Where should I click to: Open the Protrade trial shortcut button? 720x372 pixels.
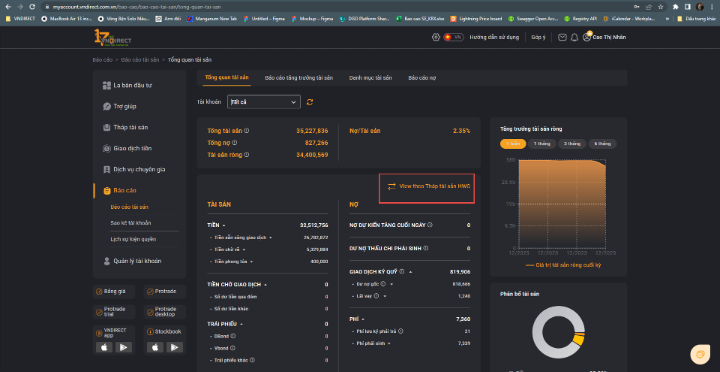pyautogui.click(x=114, y=312)
